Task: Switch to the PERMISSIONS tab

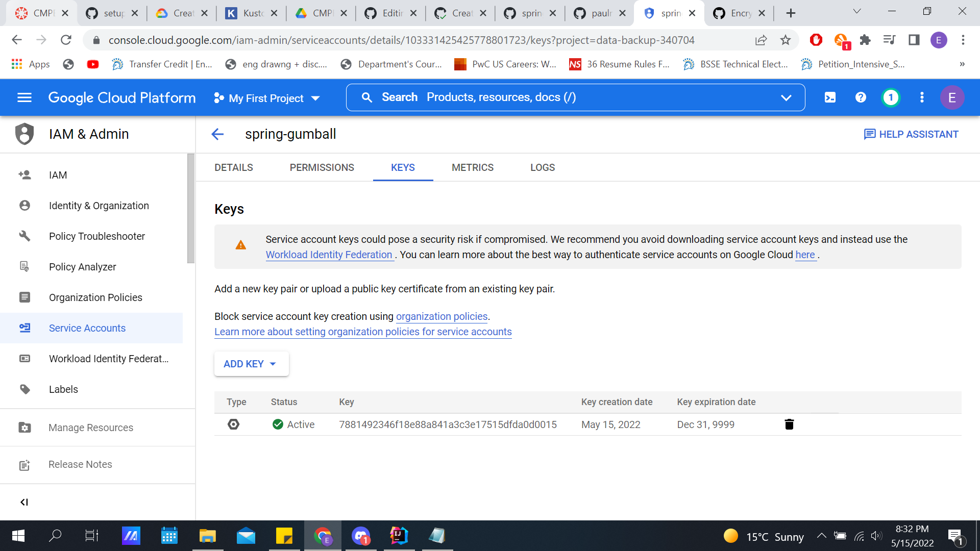Action: click(x=322, y=167)
